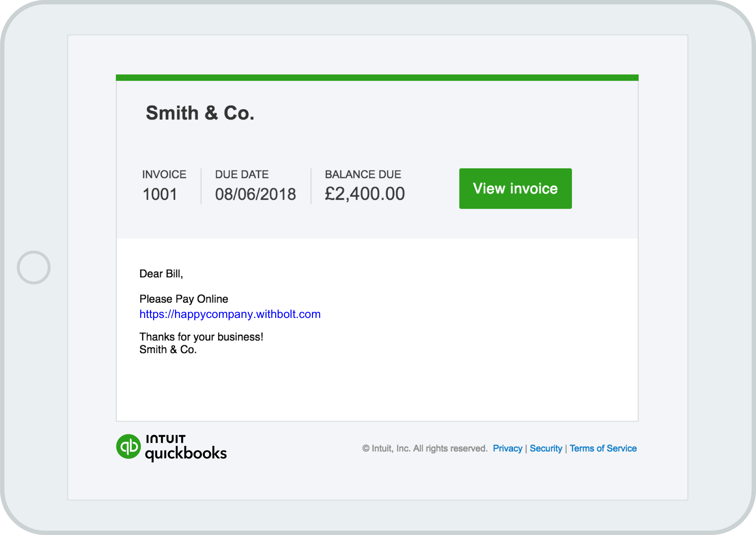The image size is (756, 535).
Task: Open the happycompany.withbolt.com payment link
Action: point(230,314)
